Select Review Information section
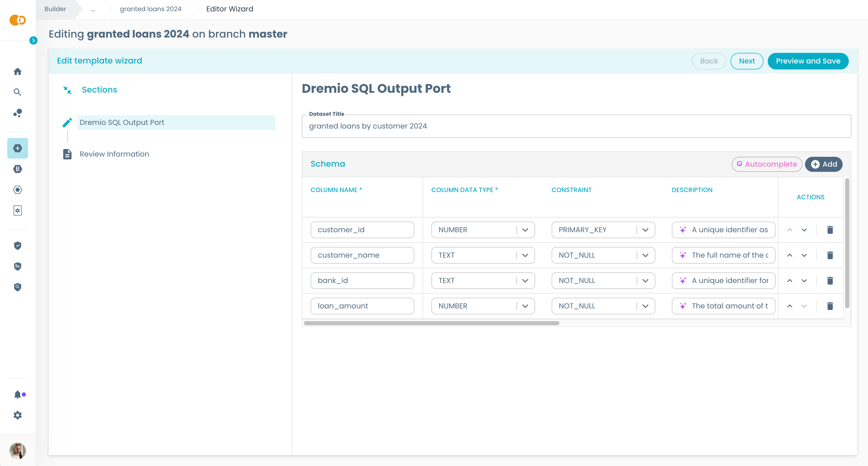Image resolution: width=868 pixels, height=466 pixels. click(x=114, y=154)
